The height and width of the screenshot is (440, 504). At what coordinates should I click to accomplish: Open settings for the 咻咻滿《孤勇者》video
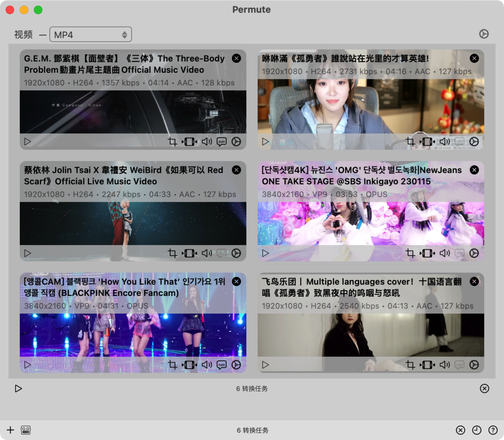pos(474,142)
